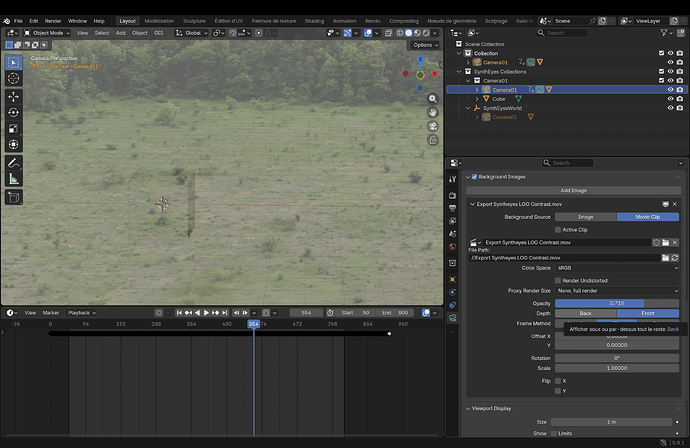The width and height of the screenshot is (690, 448).
Task: Click the lock camera to view icon
Action: (433, 140)
